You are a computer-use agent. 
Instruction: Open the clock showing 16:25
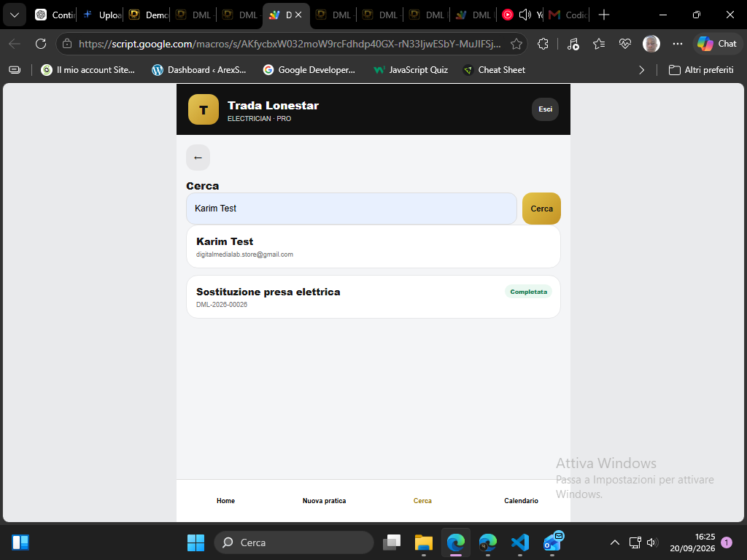pyautogui.click(x=692, y=542)
